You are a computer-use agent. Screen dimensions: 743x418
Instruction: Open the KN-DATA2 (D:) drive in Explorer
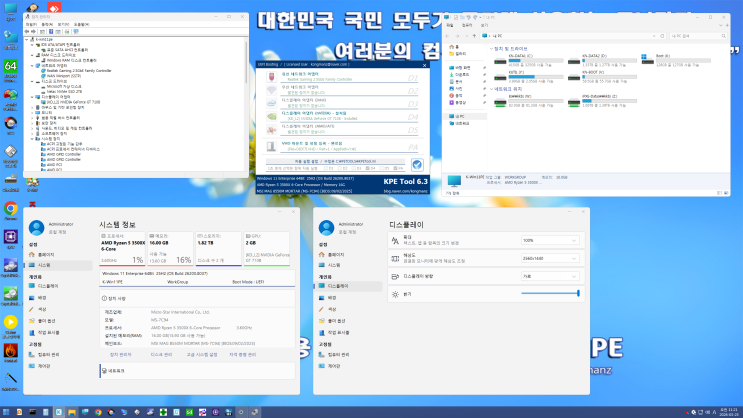click(602, 60)
